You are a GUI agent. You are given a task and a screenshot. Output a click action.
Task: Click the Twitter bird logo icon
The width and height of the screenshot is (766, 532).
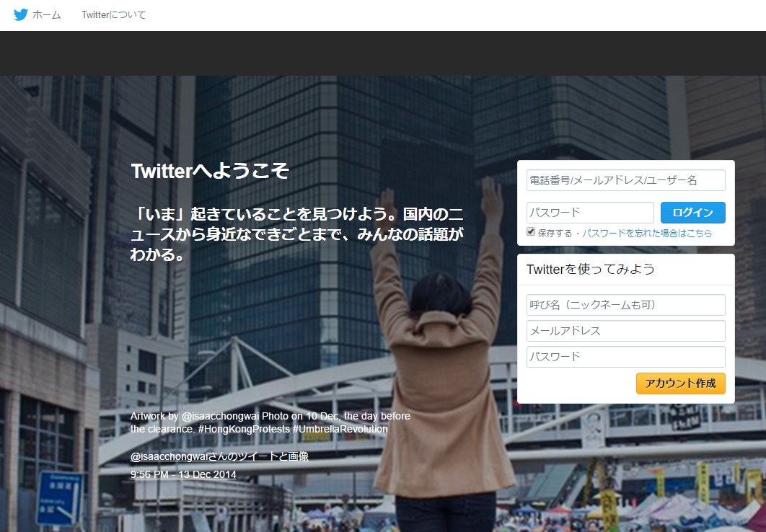pos(20,14)
